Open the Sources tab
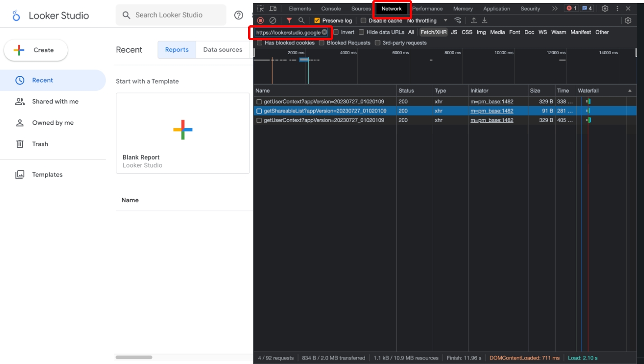 [x=361, y=9]
